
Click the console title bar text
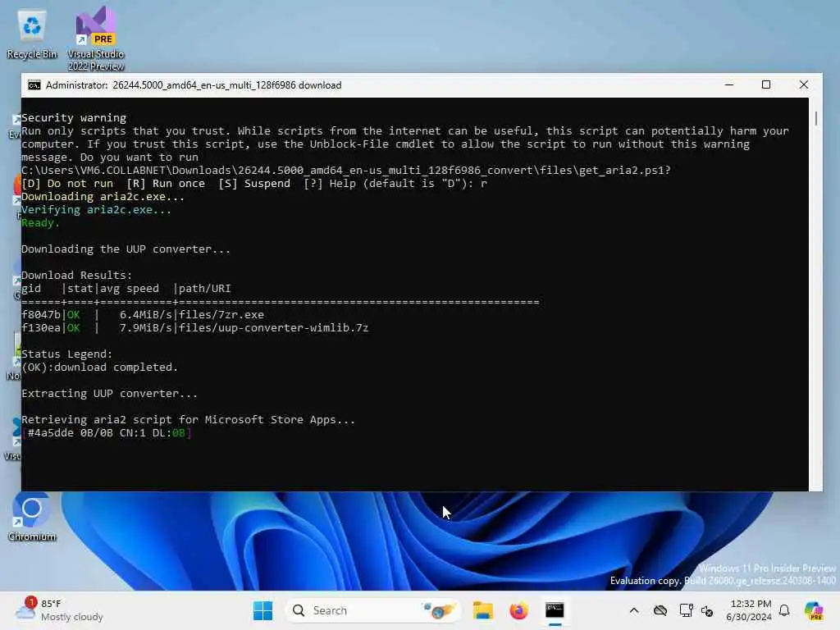point(194,85)
